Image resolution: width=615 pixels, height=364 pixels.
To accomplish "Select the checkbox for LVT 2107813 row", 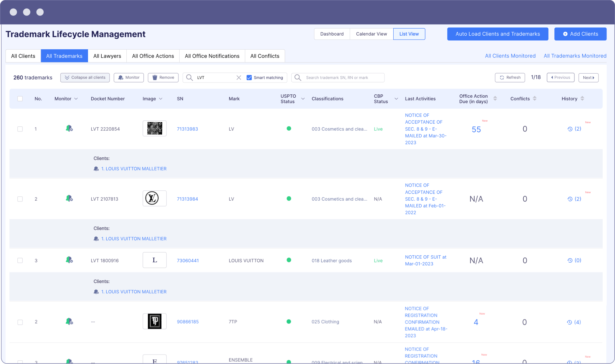I will (20, 199).
